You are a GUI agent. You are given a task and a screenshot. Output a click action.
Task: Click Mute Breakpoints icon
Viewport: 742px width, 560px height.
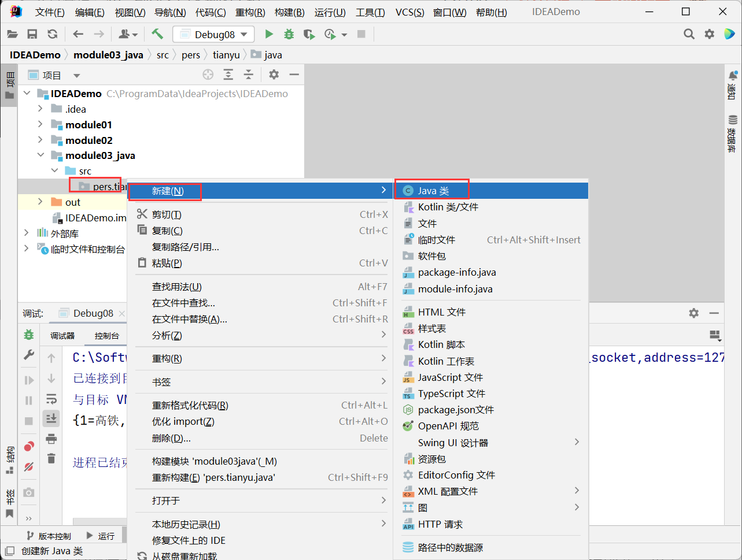coord(28,467)
